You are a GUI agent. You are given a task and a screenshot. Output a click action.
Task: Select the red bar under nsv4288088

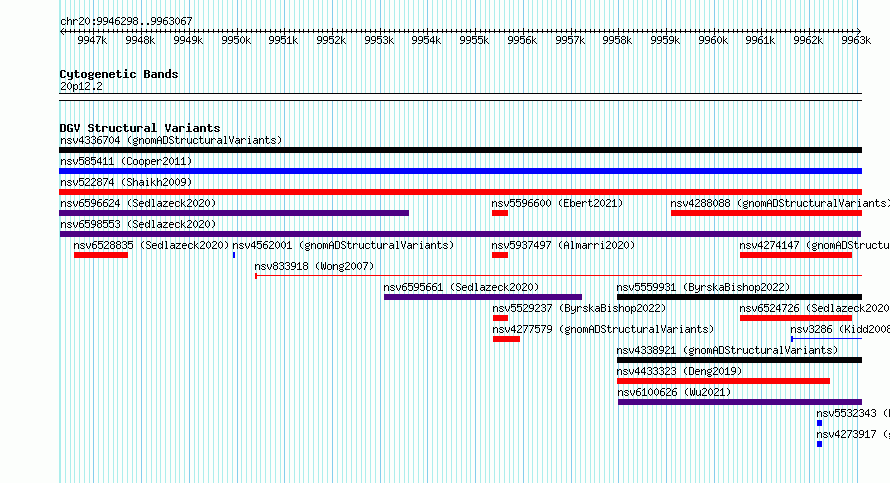click(766, 213)
